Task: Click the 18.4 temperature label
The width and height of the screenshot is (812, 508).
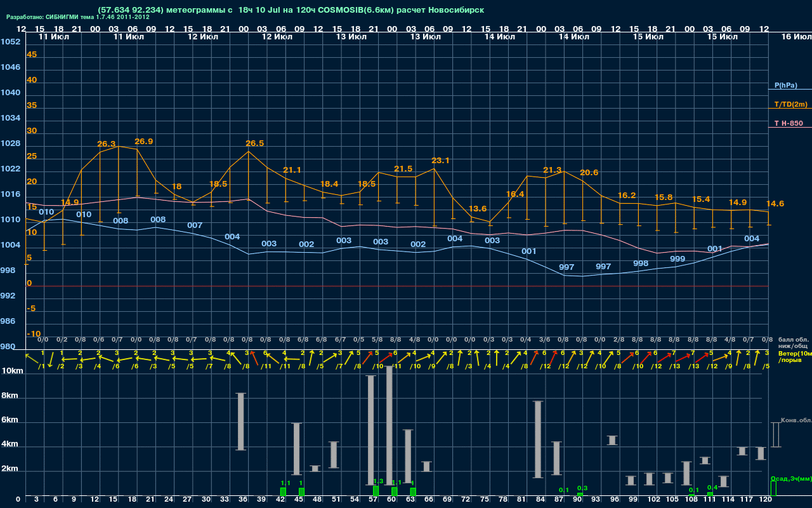Action: point(329,184)
